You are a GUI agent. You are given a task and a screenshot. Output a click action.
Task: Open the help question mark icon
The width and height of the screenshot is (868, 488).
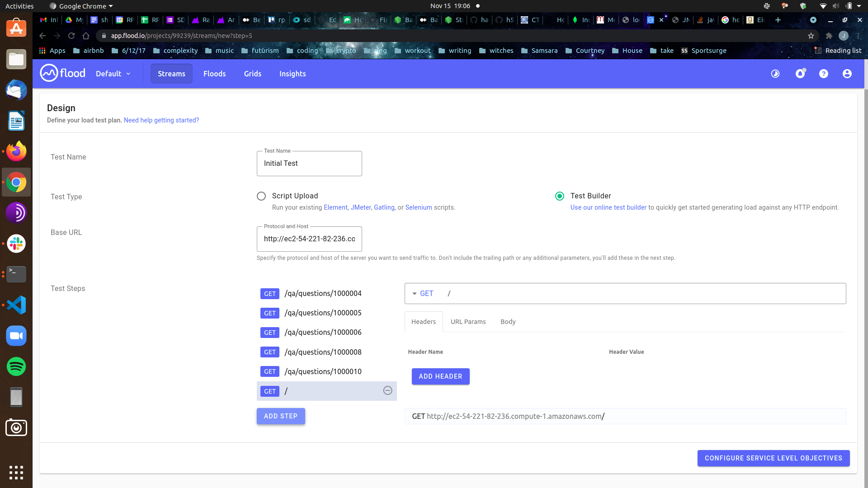[823, 73]
